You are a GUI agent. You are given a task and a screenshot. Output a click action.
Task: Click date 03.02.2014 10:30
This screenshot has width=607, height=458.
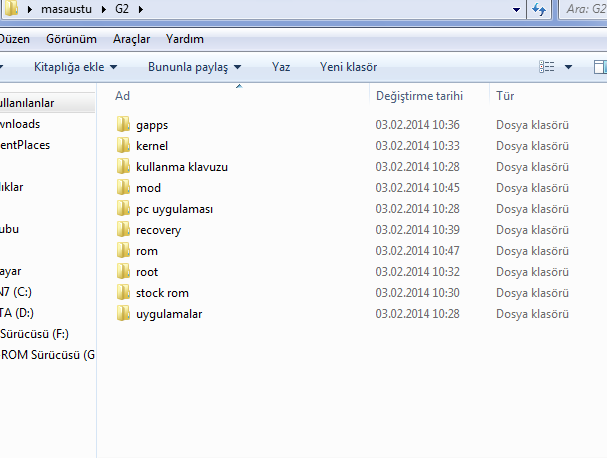pos(417,293)
